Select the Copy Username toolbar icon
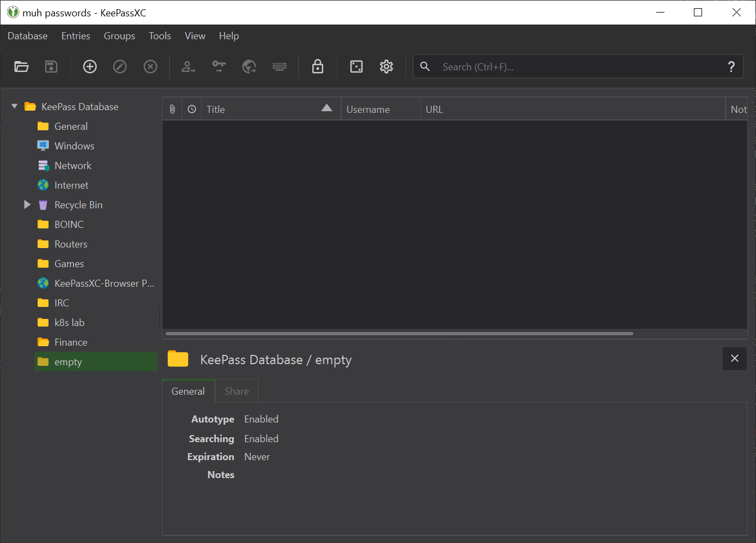The image size is (756, 543). [188, 66]
